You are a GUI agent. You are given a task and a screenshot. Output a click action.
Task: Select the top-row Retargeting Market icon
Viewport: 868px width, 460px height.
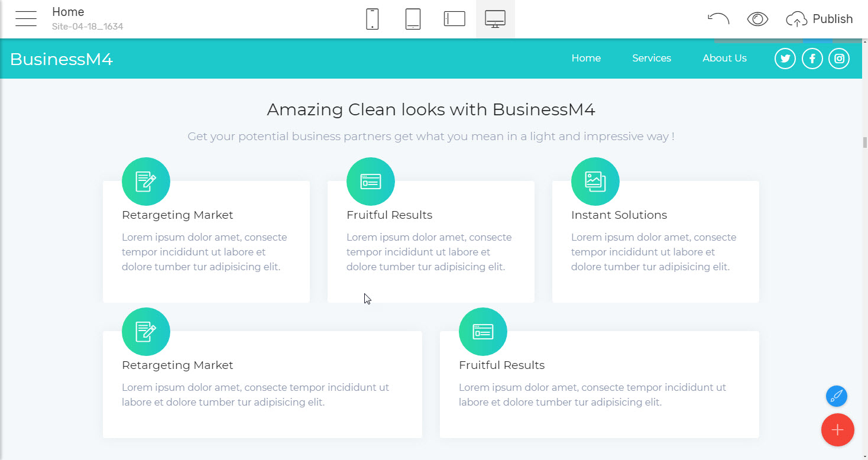click(x=146, y=182)
